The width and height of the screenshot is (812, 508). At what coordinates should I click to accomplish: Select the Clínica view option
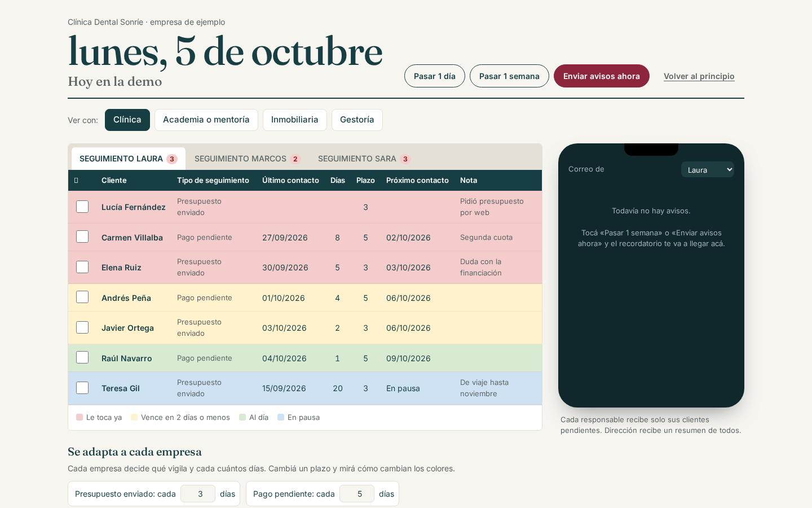click(127, 120)
